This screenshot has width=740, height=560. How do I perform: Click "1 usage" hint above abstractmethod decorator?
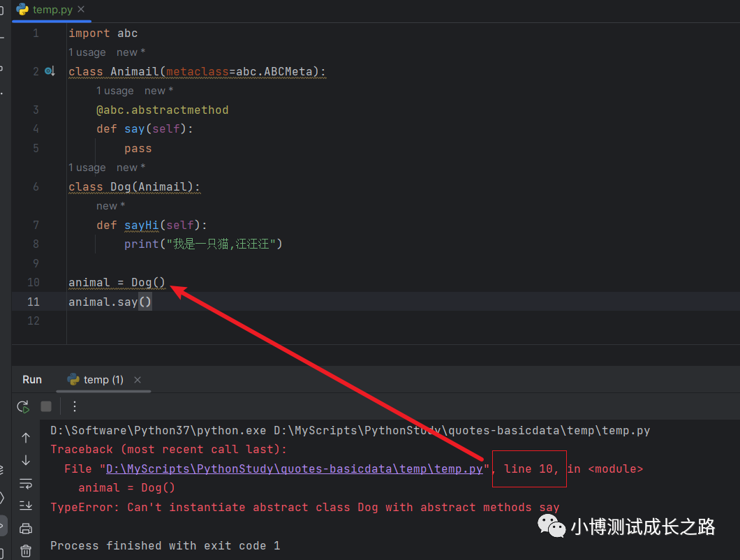tap(115, 91)
